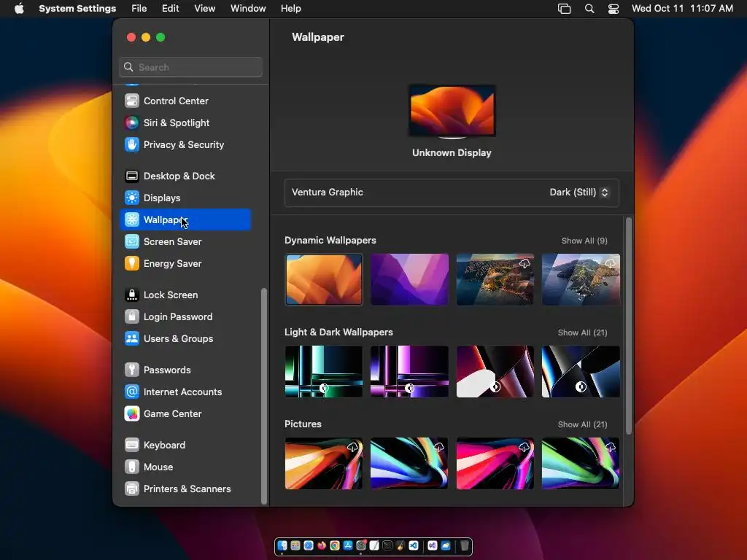
Task: Select pink swirl picture wallpaper
Action: 495,463
